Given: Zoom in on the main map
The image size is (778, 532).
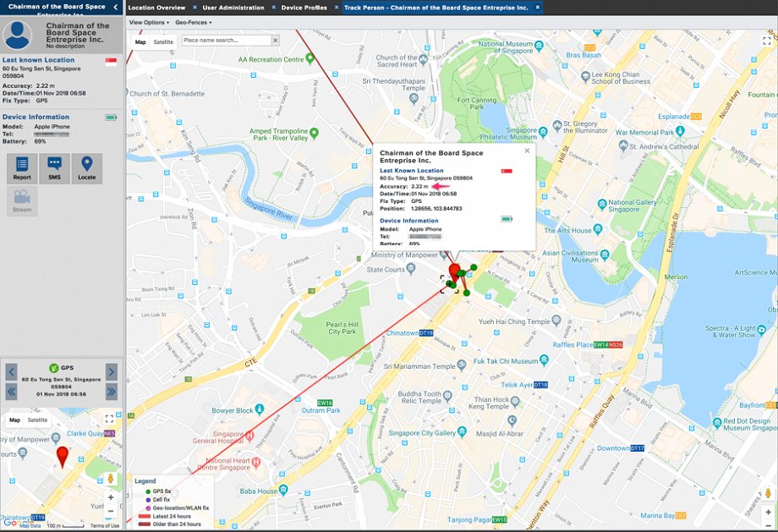Looking at the screenshot, I should [x=769, y=512].
